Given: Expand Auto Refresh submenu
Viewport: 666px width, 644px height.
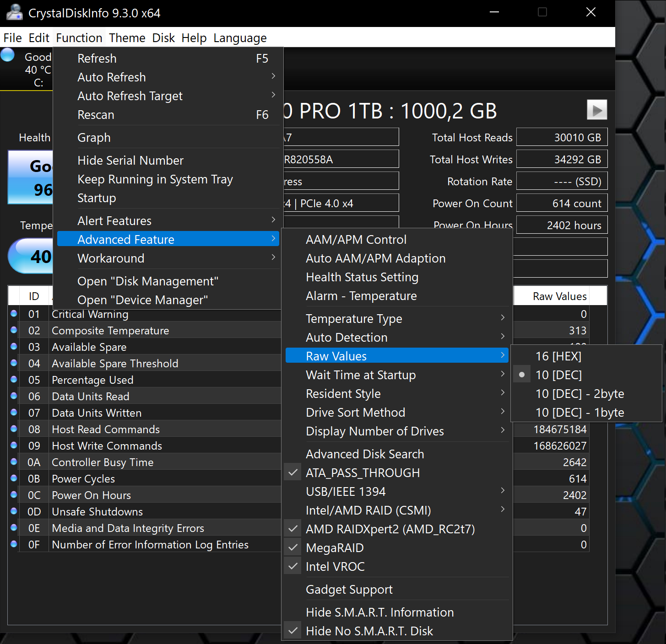Looking at the screenshot, I should point(168,77).
